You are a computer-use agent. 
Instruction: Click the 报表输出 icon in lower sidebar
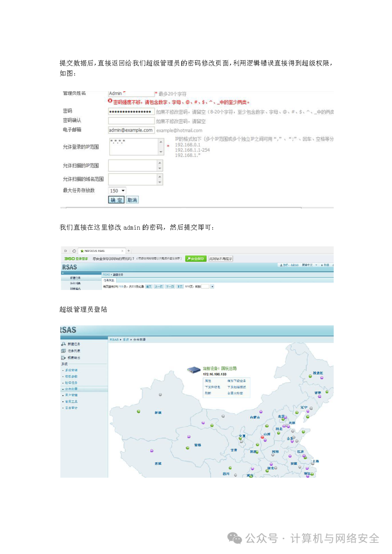[64, 358]
